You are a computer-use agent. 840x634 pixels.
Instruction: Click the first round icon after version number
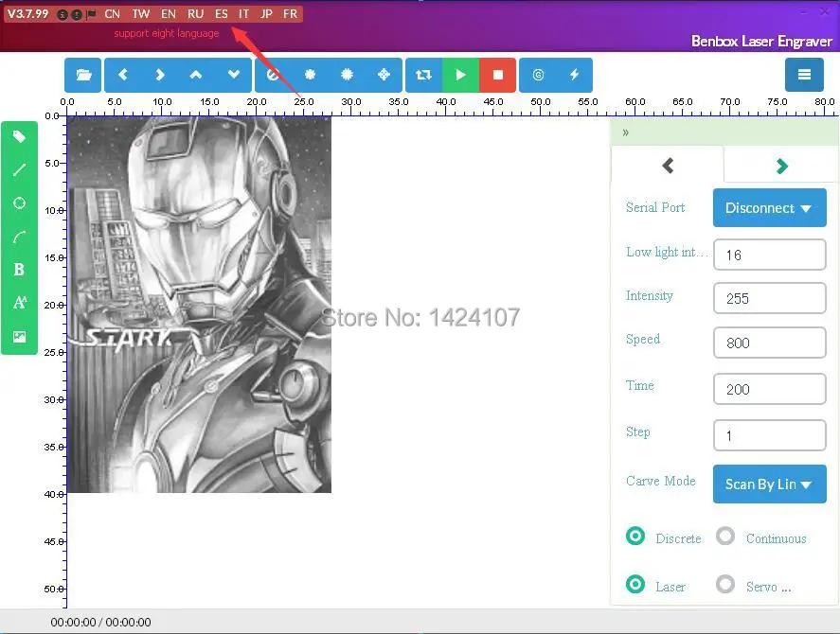[63, 14]
